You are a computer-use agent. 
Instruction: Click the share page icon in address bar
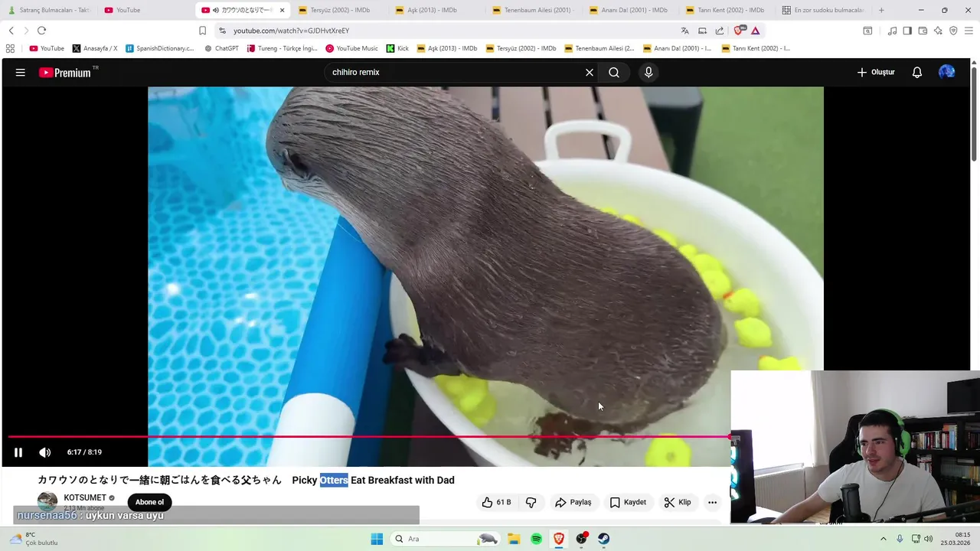720,31
